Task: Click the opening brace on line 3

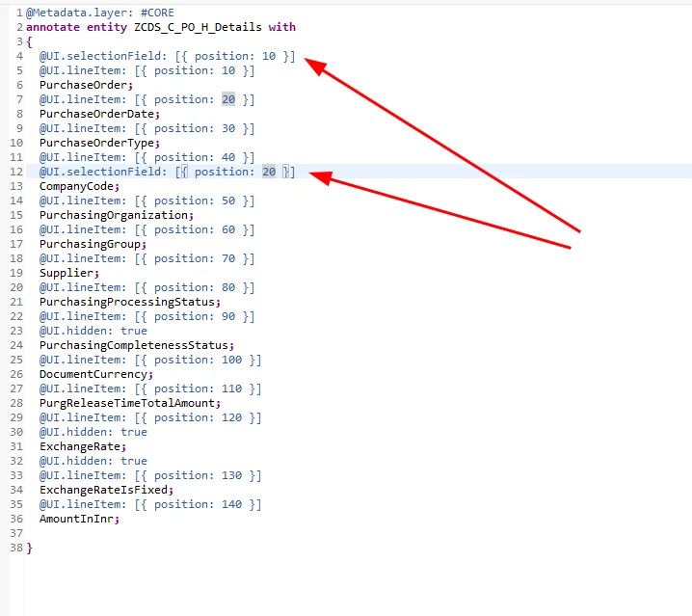Action: click(29, 42)
